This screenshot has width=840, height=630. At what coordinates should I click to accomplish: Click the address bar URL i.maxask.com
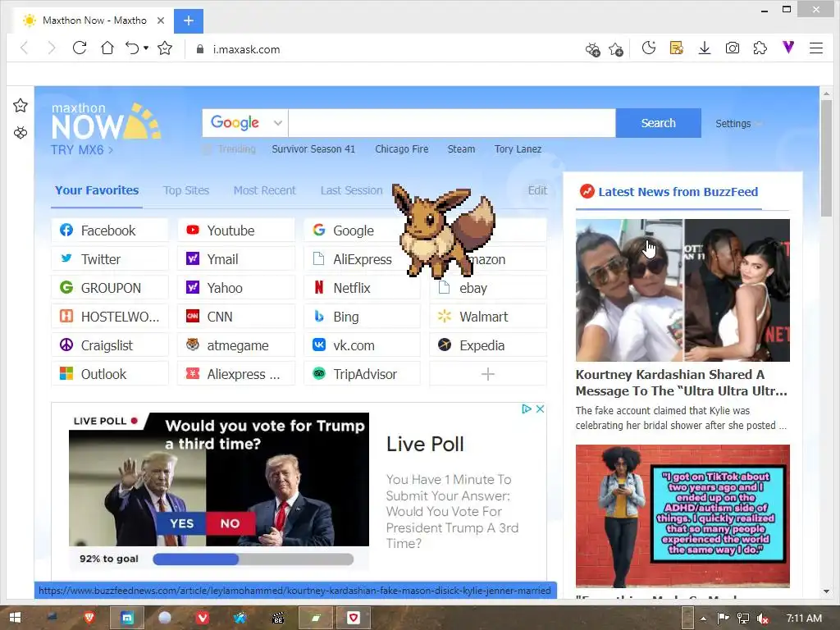(x=246, y=49)
